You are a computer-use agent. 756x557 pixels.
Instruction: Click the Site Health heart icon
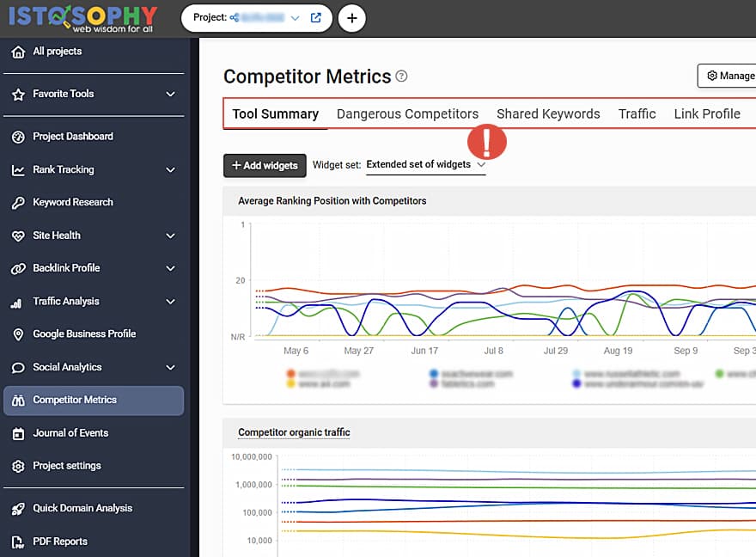(18, 236)
